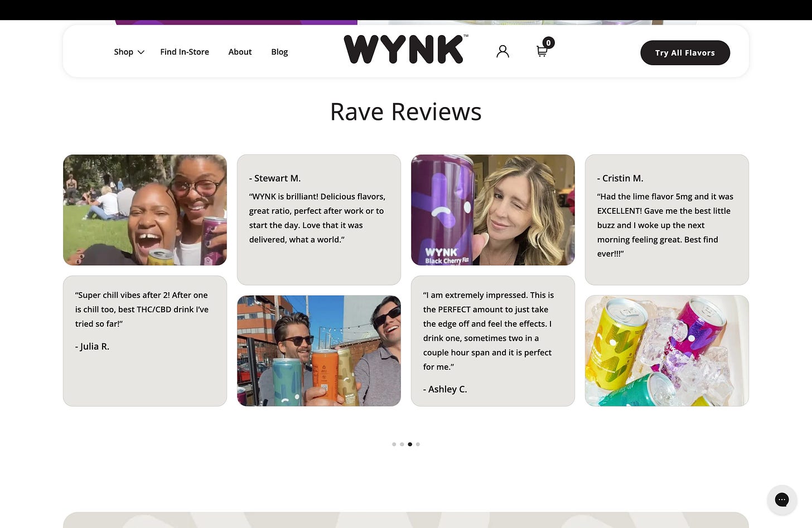The image size is (812, 528).
Task: Click the Rave Reviews heading
Action: (x=405, y=112)
